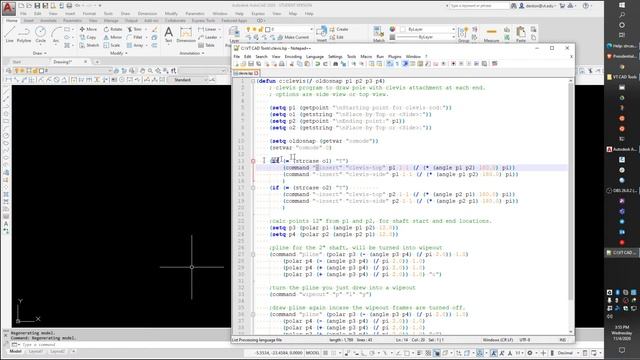This screenshot has height=360, width=640.
Task: Select the Scale tool
Action: click(112, 45)
